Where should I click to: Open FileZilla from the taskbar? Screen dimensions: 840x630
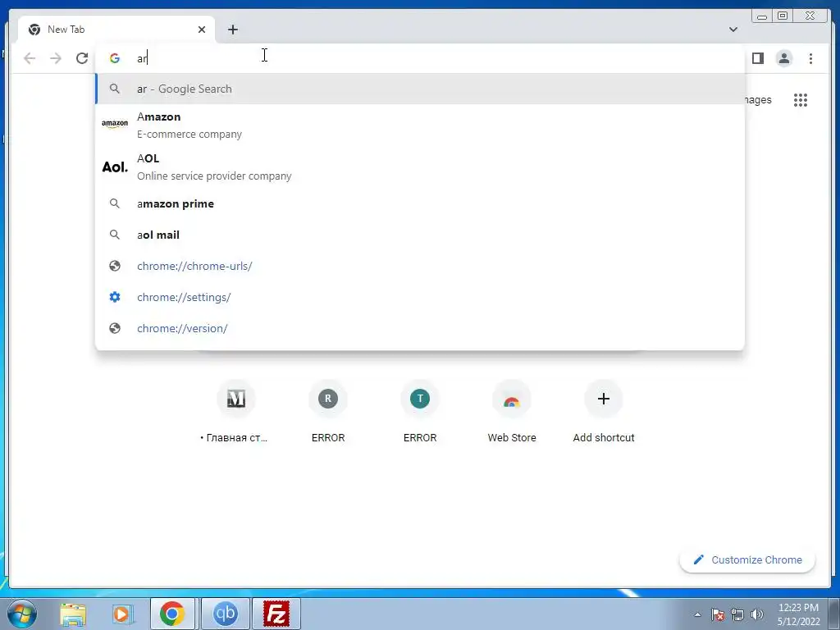tap(276, 614)
